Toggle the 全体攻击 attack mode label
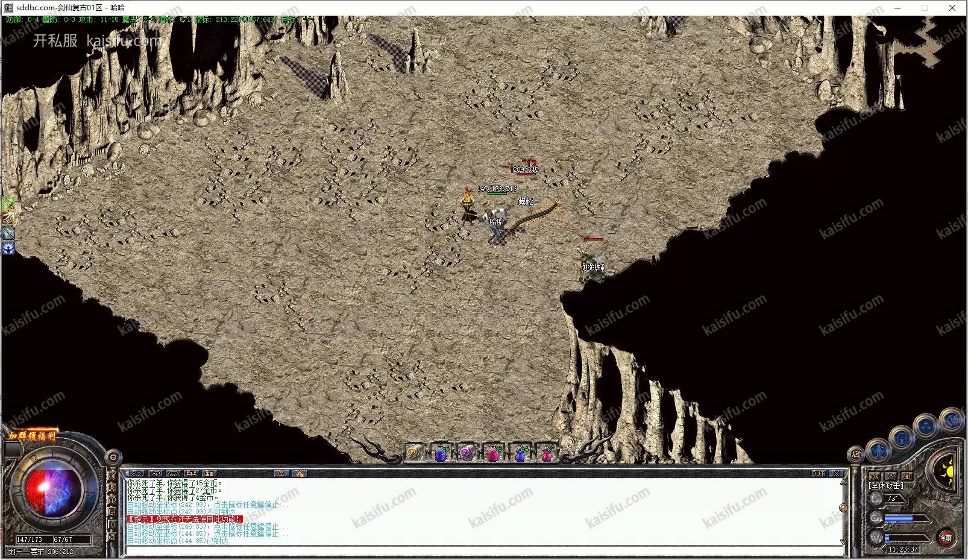Image resolution: width=968 pixels, height=560 pixels. point(886,486)
